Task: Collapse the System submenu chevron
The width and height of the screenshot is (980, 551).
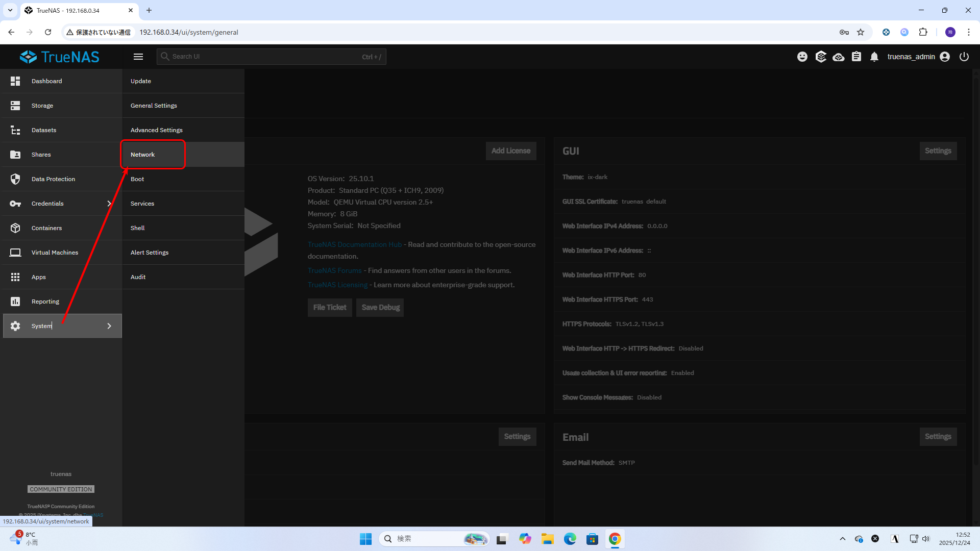Action: pos(109,326)
